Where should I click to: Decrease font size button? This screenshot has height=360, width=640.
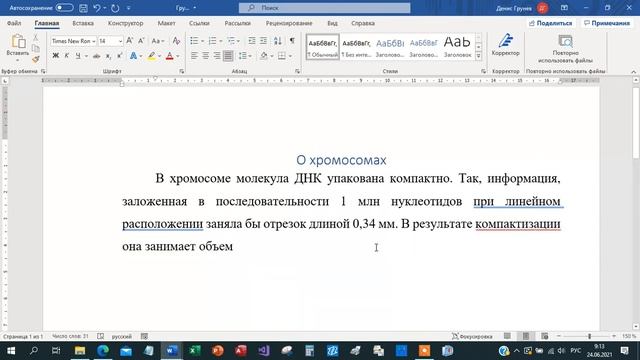141,41
